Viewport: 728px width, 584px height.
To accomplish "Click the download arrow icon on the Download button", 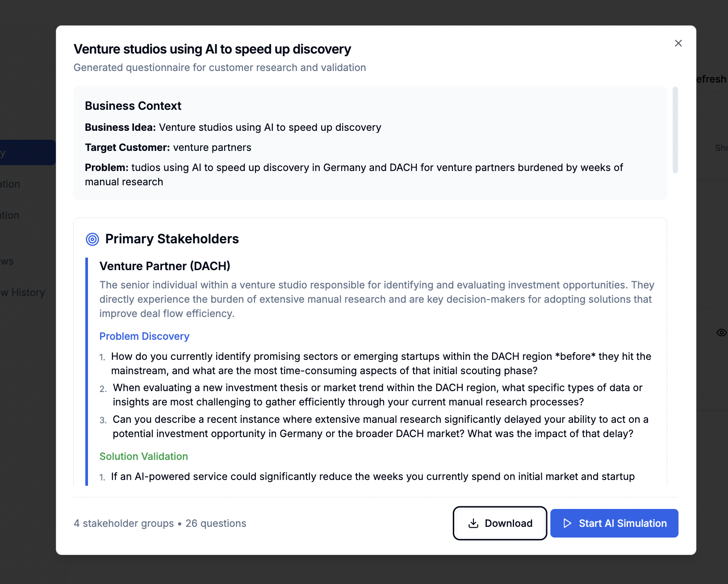I will (473, 523).
